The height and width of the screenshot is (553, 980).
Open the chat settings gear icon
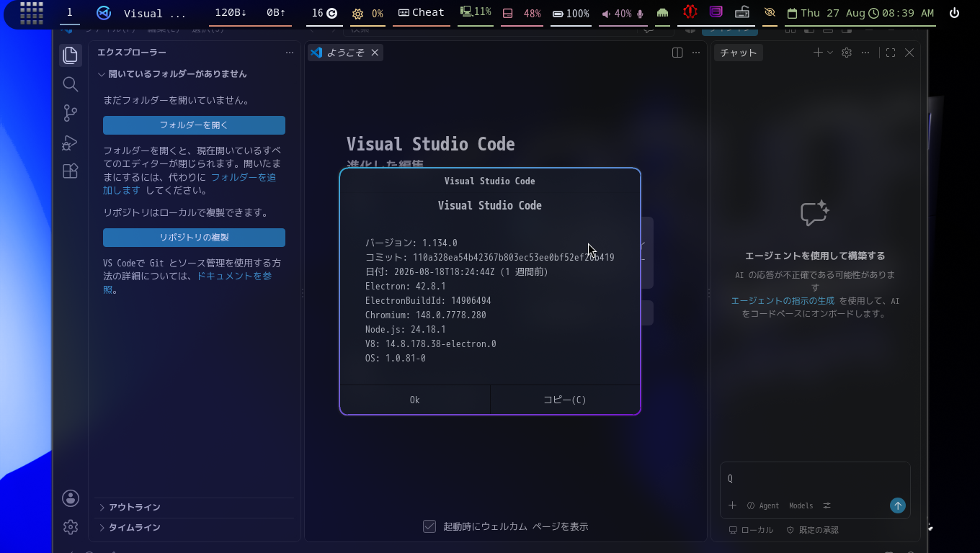point(847,53)
